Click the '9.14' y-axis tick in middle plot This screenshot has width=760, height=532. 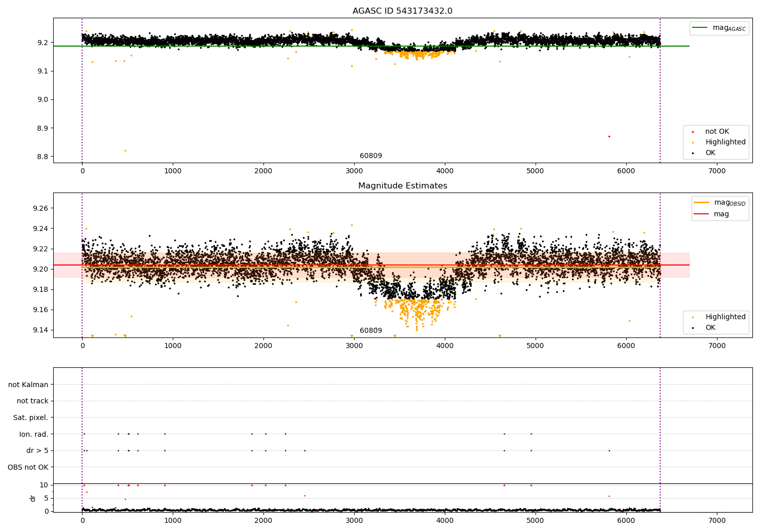tap(41, 330)
